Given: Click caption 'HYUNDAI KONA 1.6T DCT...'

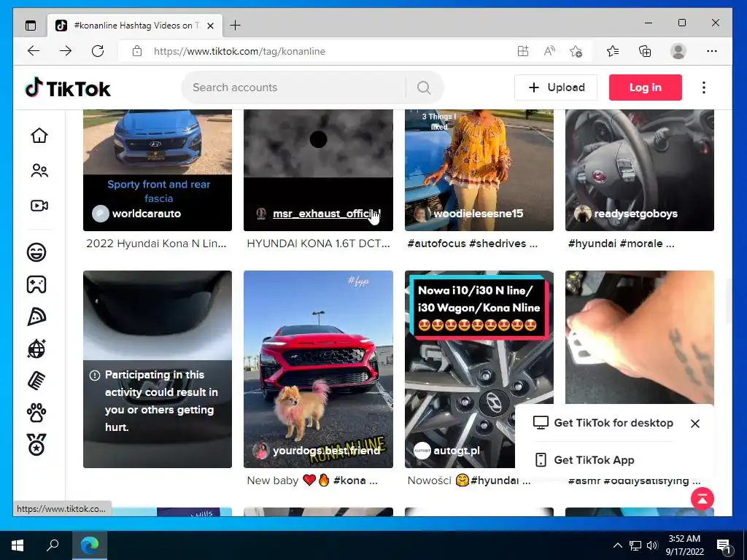Looking at the screenshot, I should 318,244.
